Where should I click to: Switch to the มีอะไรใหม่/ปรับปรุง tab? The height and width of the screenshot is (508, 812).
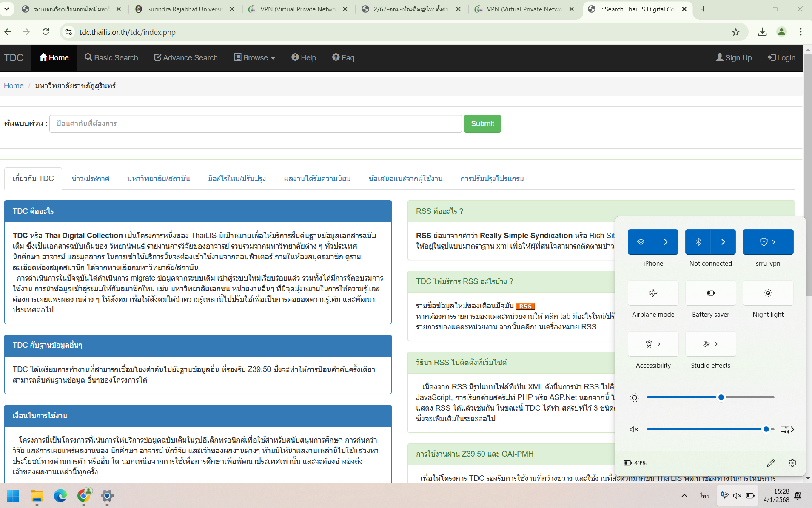click(x=237, y=179)
